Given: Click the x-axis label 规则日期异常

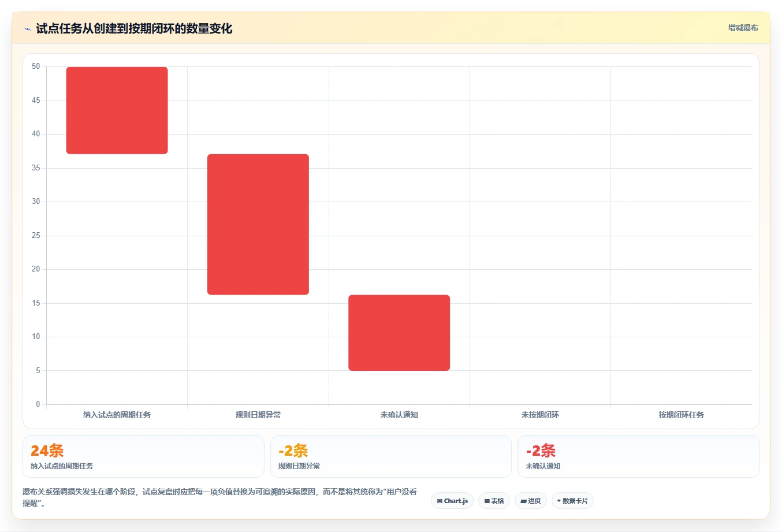Looking at the screenshot, I should [x=258, y=415].
